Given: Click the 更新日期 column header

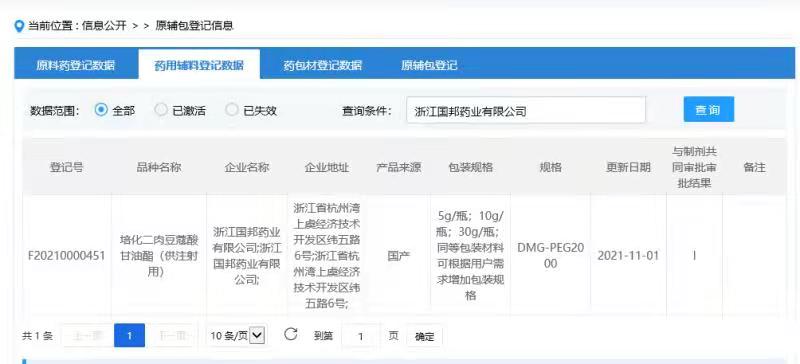Looking at the screenshot, I should pos(628,167).
